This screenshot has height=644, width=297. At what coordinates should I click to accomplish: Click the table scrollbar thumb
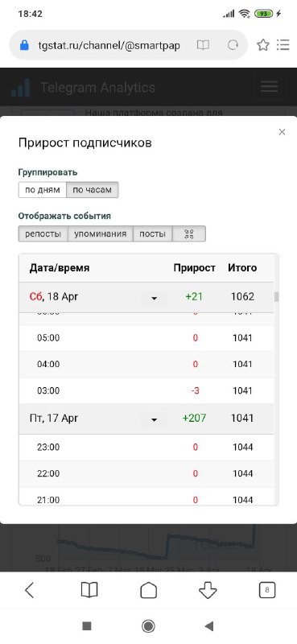coord(276,296)
